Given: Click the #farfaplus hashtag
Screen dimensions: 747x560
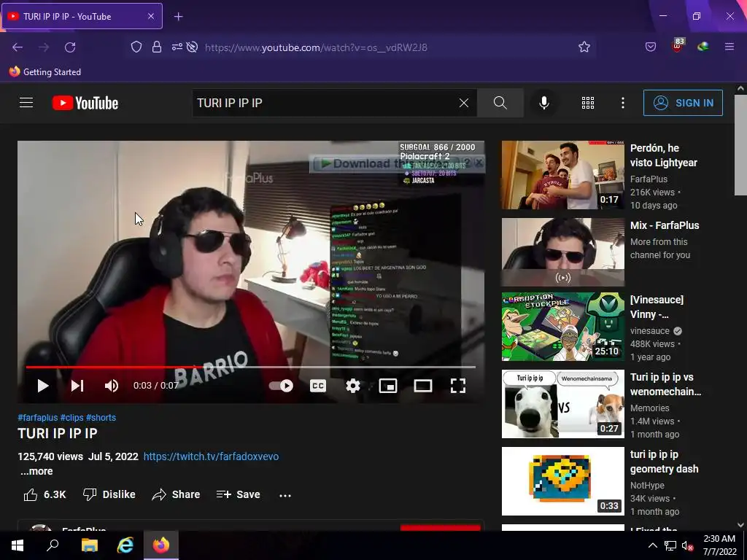Looking at the screenshot, I should pyautogui.click(x=38, y=418).
